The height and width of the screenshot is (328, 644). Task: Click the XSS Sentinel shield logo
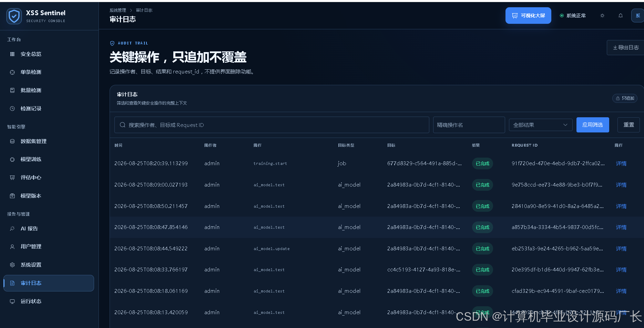click(x=14, y=16)
